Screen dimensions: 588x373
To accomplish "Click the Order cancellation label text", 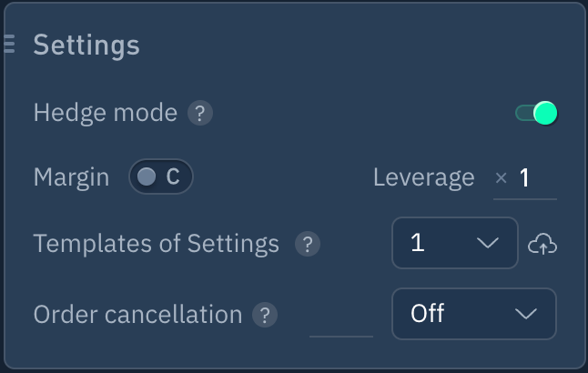I will click(137, 315).
